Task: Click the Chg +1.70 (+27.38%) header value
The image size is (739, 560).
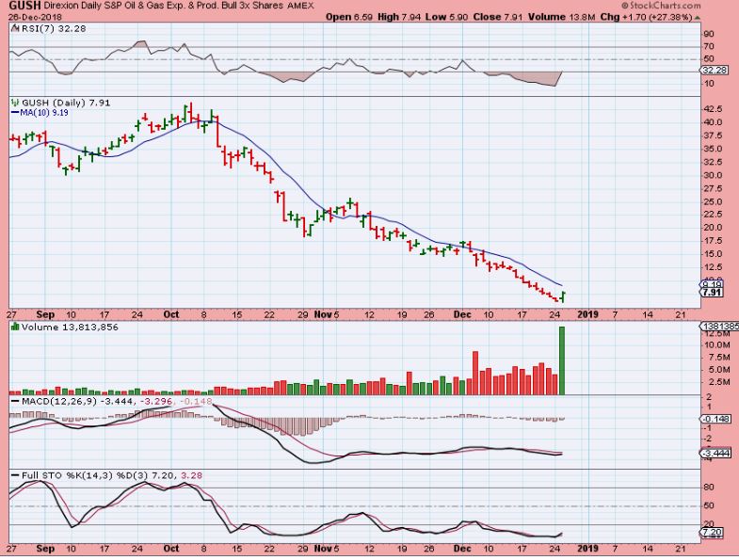Action: click(x=646, y=17)
